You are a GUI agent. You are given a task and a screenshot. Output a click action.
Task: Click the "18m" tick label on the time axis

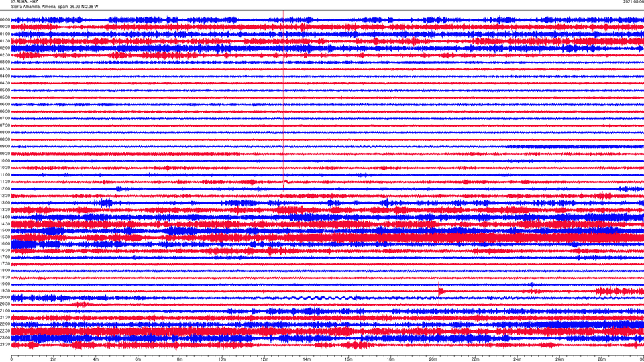tap(390, 359)
